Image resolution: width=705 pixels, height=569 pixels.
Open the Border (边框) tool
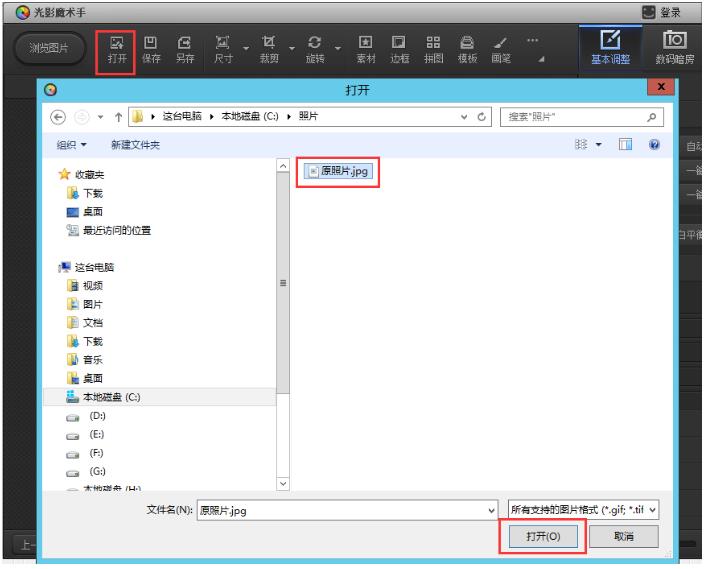coord(399,49)
